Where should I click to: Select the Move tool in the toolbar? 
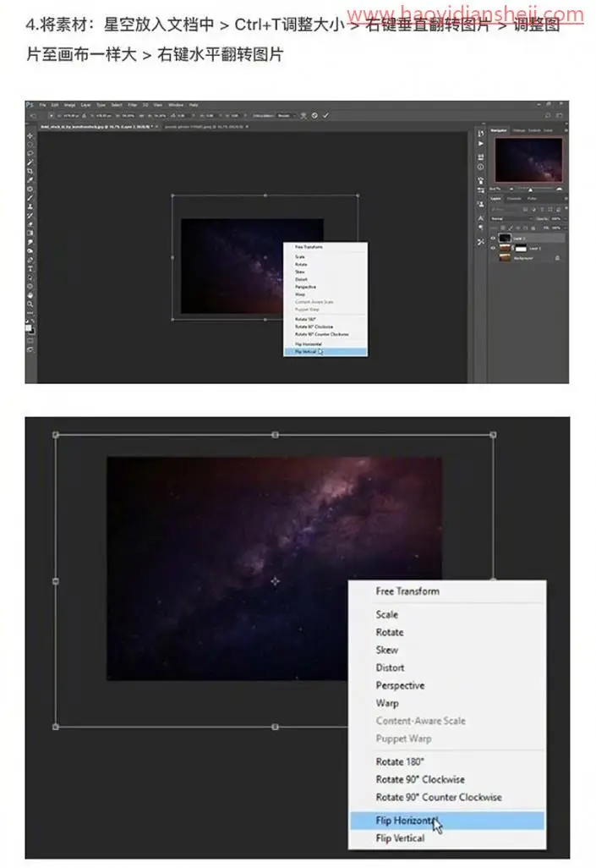(x=30, y=136)
